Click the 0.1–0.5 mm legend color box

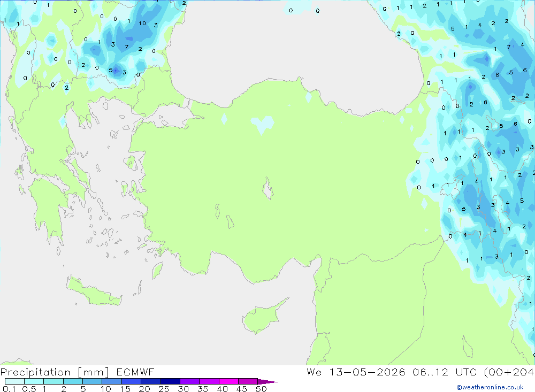point(14,381)
